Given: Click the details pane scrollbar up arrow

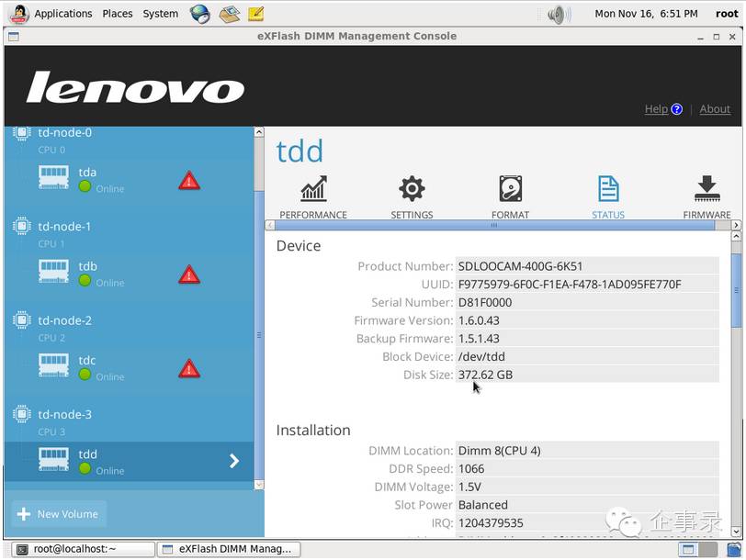Looking at the screenshot, I should pyautogui.click(x=736, y=236).
